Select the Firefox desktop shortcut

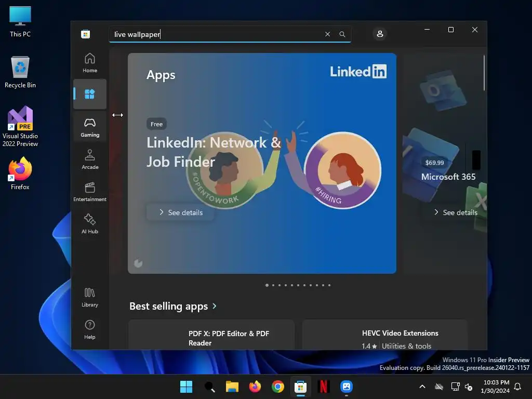point(20,174)
